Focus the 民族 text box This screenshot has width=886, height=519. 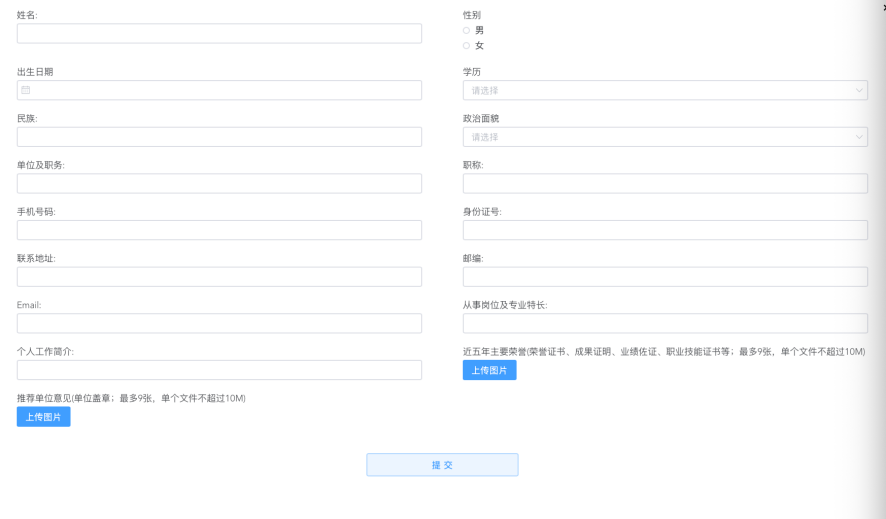(219, 137)
